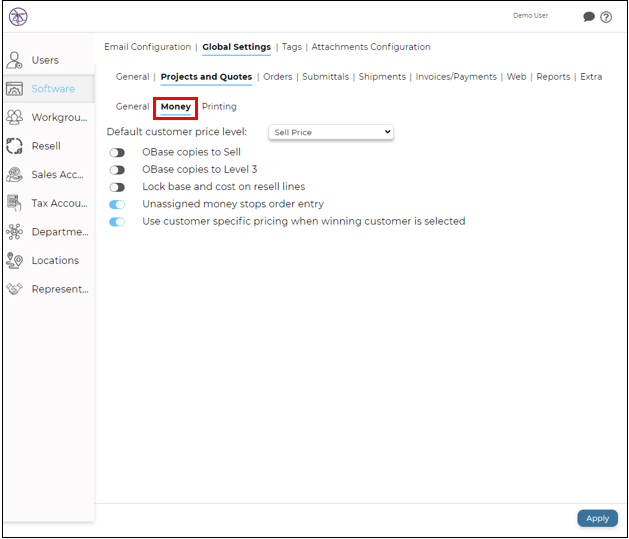The width and height of the screenshot is (629, 539).
Task: Open the Submittals settings tab
Action: pyautogui.click(x=325, y=77)
